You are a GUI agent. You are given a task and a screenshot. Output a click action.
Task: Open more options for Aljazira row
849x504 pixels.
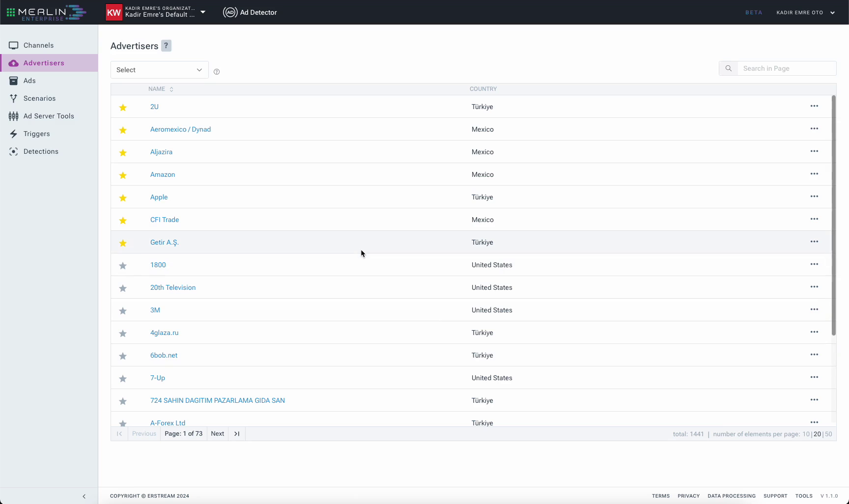[814, 151]
